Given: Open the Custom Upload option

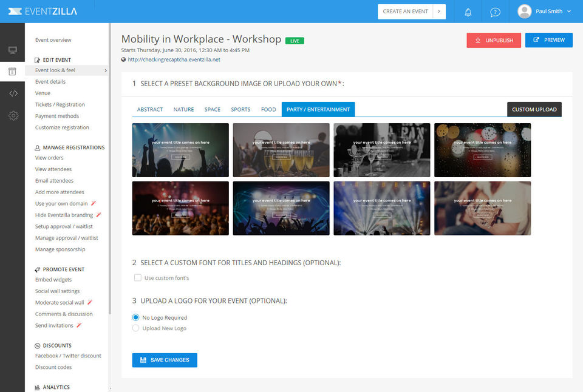Looking at the screenshot, I should pos(534,110).
